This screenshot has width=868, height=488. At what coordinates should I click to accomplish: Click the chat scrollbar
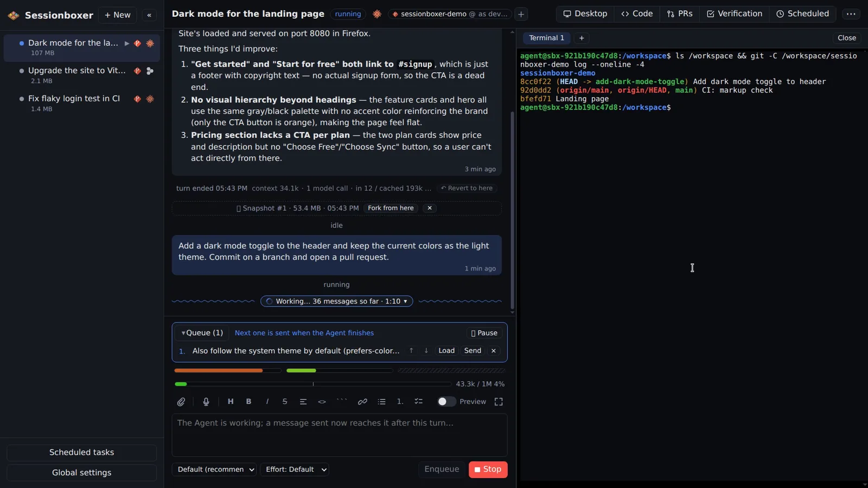[512, 210]
